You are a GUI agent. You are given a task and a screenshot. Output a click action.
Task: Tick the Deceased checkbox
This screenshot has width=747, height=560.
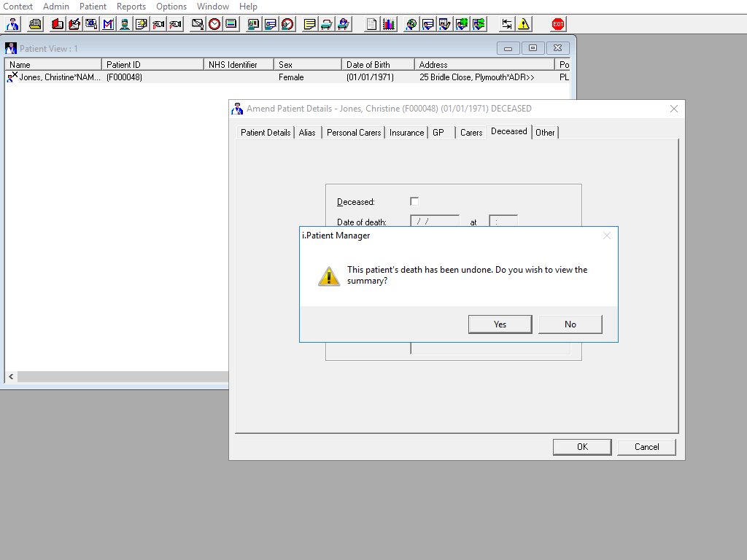click(414, 201)
